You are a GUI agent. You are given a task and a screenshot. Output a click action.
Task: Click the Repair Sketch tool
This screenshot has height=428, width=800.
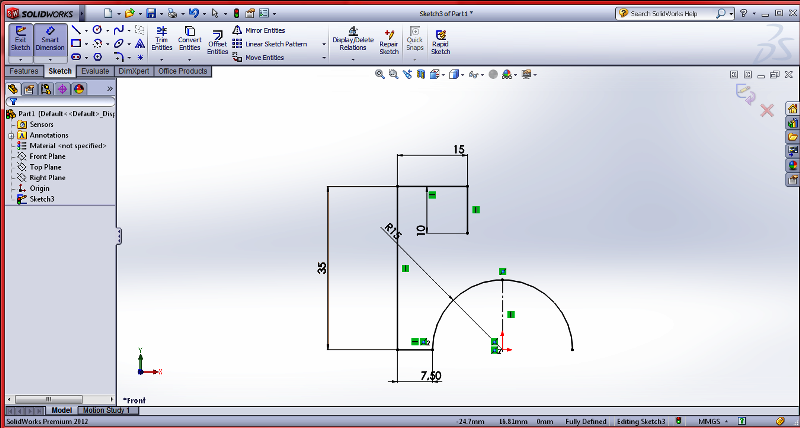click(389, 42)
